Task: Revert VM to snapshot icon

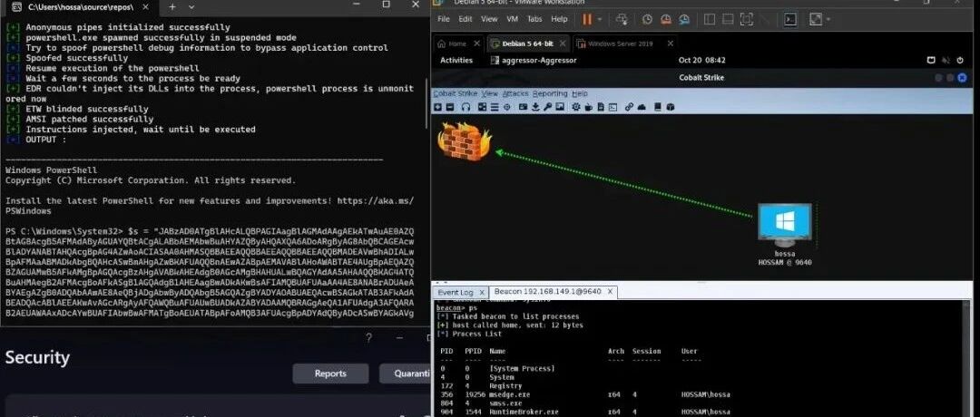Action: pyautogui.click(x=666, y=19)
